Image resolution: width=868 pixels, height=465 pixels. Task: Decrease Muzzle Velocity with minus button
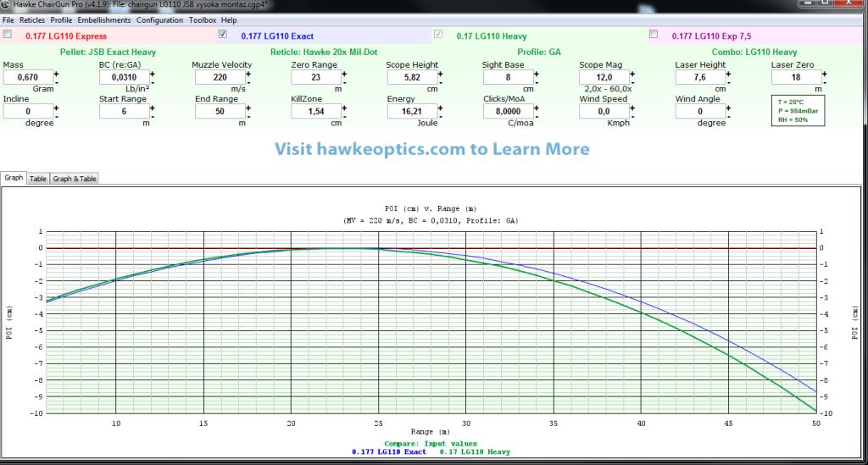248,81
